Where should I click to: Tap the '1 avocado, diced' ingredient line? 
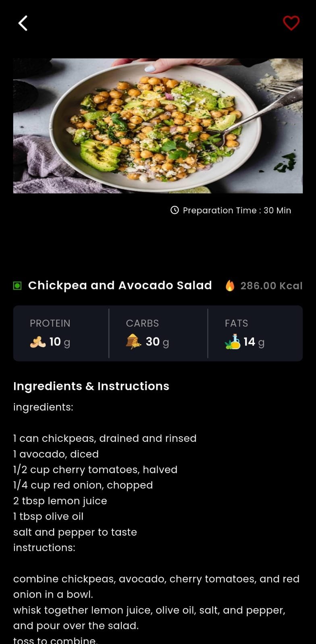56,454
